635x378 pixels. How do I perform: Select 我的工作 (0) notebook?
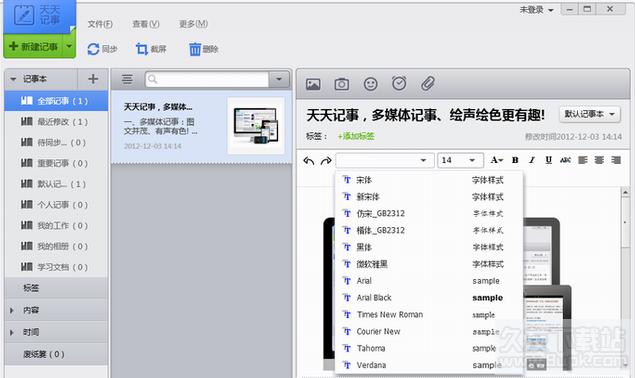[x=56, y=225]
